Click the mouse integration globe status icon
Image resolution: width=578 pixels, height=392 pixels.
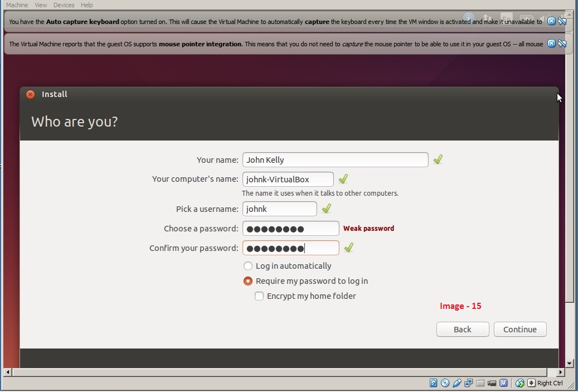coord(520,383)
